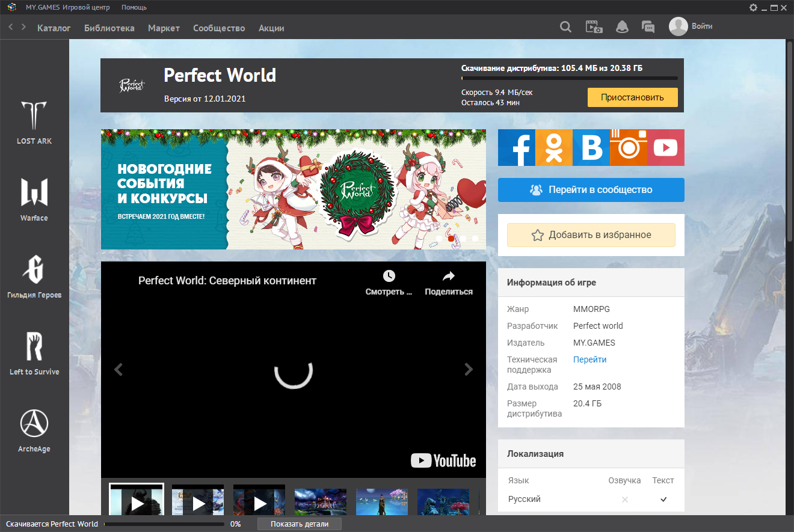794x532 pixels.
Task: Open the VK social link
Action: [x=591, y=148]
